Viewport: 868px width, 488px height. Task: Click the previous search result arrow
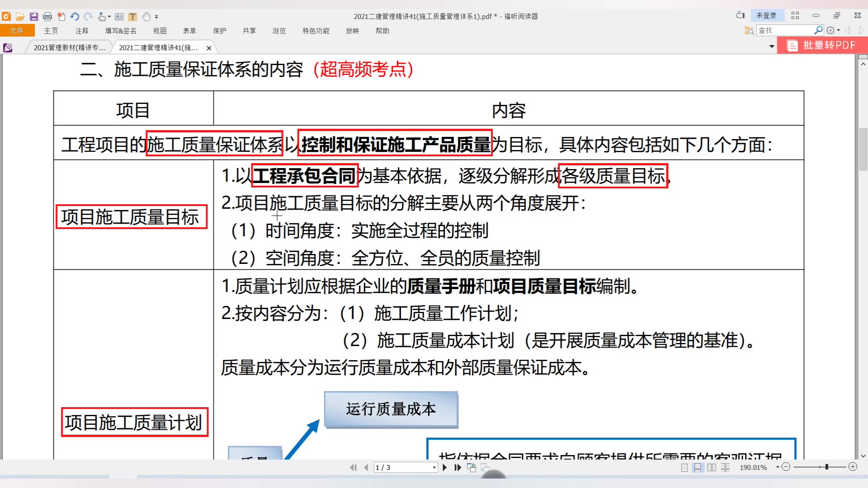point(848,30)
